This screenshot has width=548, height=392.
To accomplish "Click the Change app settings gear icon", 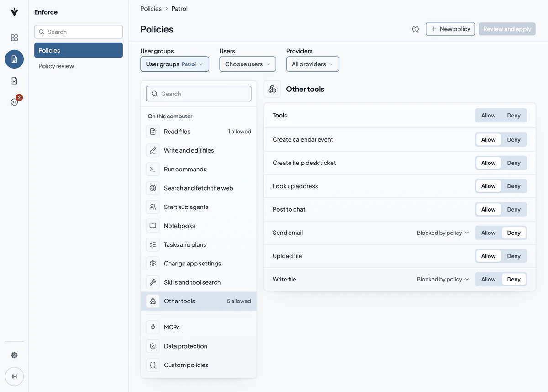I will (153, 264).
